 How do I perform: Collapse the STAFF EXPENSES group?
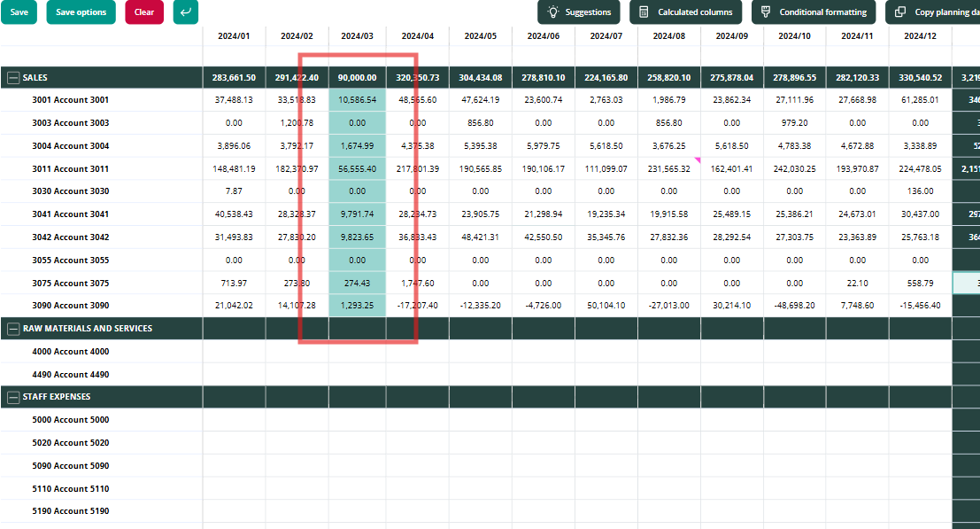coord(13,397)
